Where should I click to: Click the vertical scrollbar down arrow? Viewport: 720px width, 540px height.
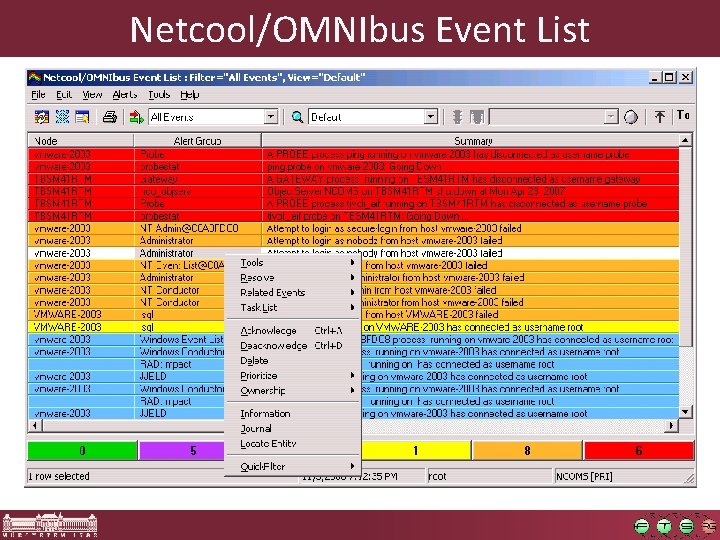coord(685,412)
